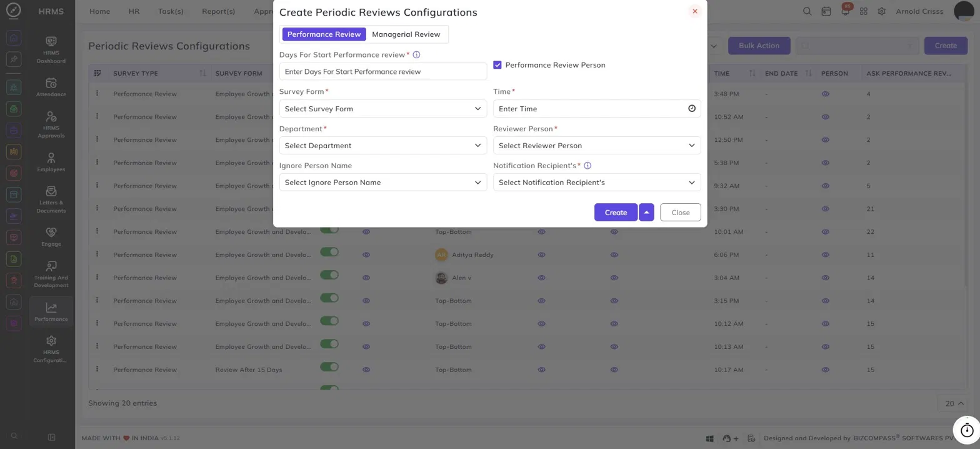Click the compass logo icon
The image size is (980, 449).
(x=14, y=11)
